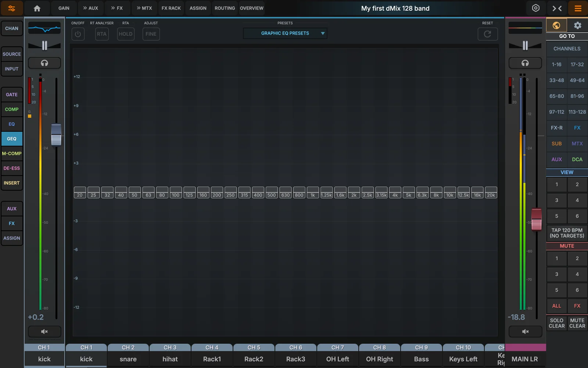This screenshot has width=588, height=368.
Task: Open the ASSIGN view in top bar
Action: [198, 8]
